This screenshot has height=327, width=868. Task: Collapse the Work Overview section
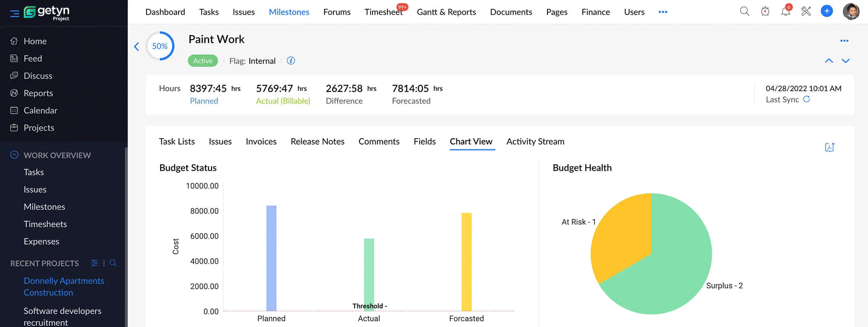pos(14,155)
